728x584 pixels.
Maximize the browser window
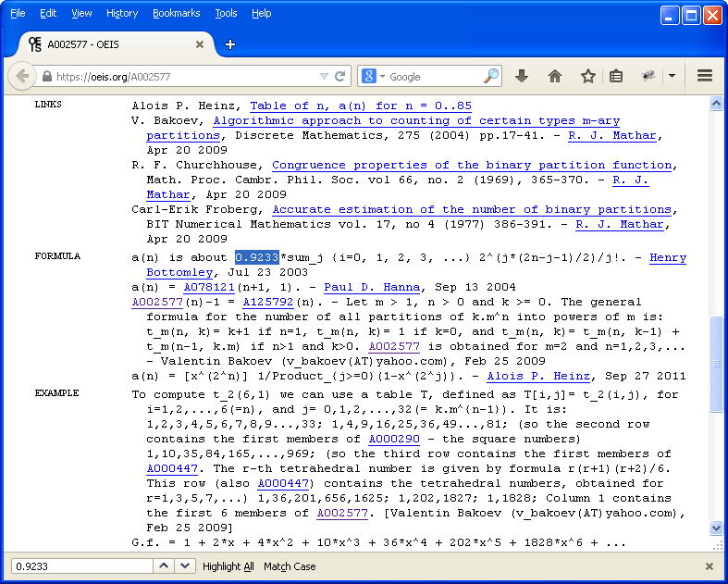(691, 16)
